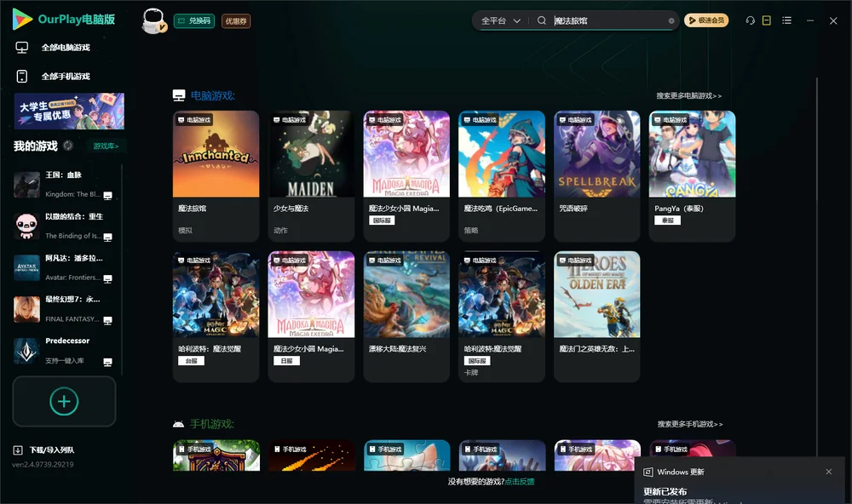Open 魔法少女小圆 Magia 日服 card
The height and width of the screenshot is (504, 852).
311,317
